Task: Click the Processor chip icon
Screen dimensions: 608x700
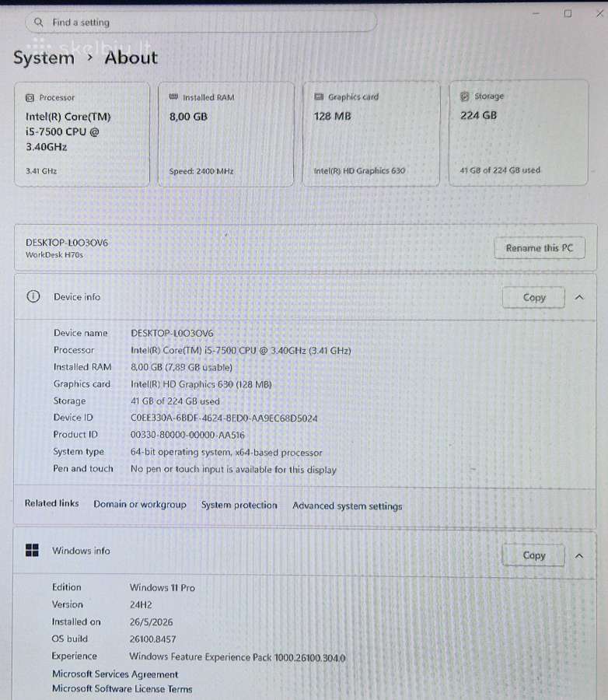Action: pyautogui.click(x=30, y=97)
